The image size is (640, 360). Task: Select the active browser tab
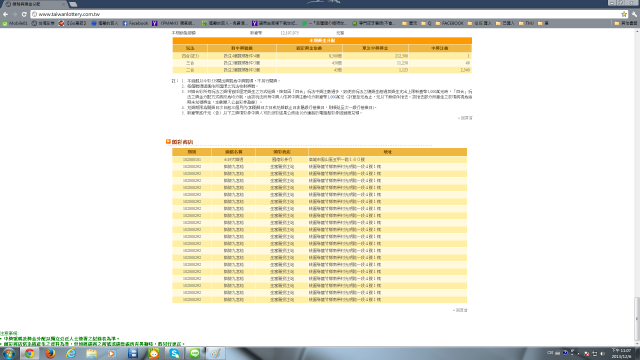click(35, 4)
